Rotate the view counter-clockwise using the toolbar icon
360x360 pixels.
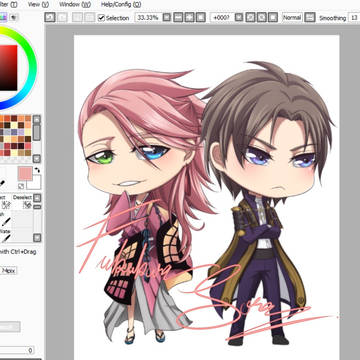point(250,17)
